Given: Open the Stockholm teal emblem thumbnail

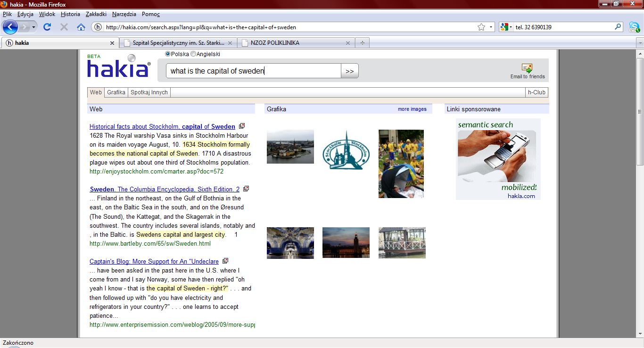Looking at the screenshot, I should click(x=346, y=150).
